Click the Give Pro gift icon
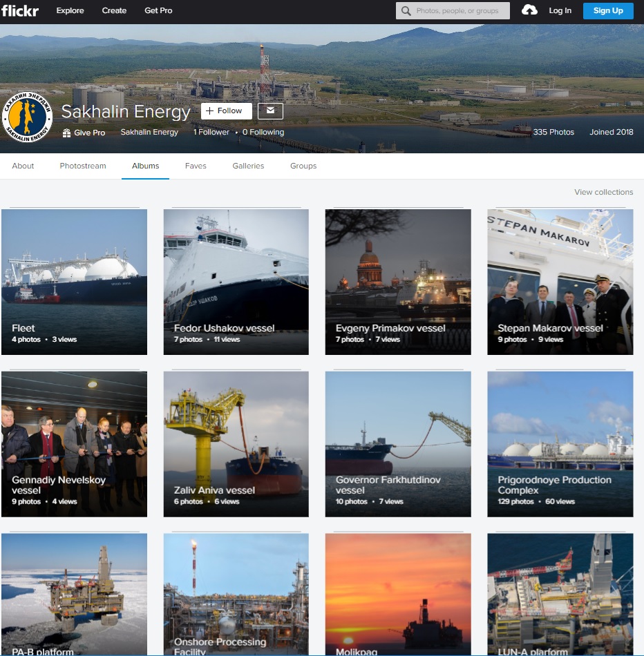644x656 pixels. [x=66, y=133]
